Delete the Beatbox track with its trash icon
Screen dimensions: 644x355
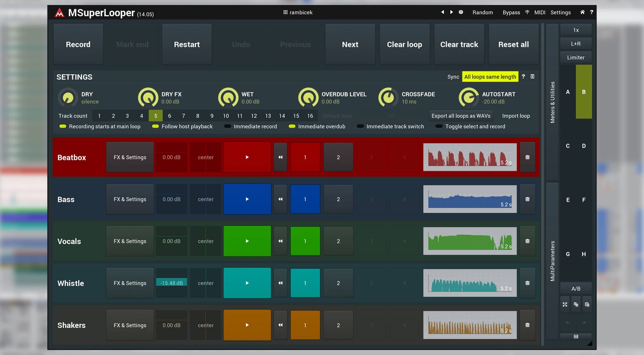[527, 157]
